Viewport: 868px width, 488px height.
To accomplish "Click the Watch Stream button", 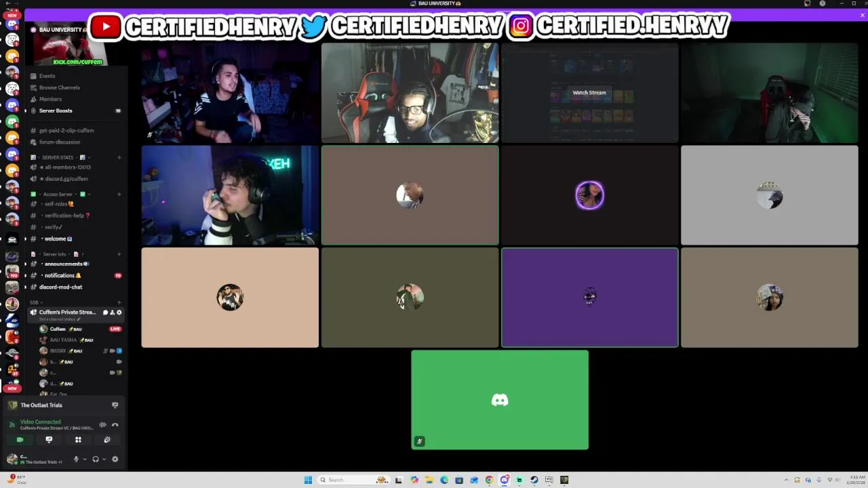I will (589, 93).
